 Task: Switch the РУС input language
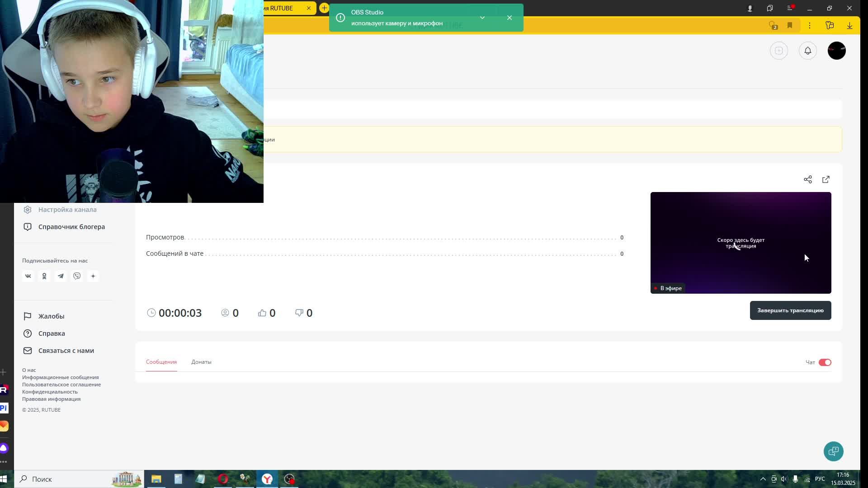pyautogui.click(x=820, y=479)
